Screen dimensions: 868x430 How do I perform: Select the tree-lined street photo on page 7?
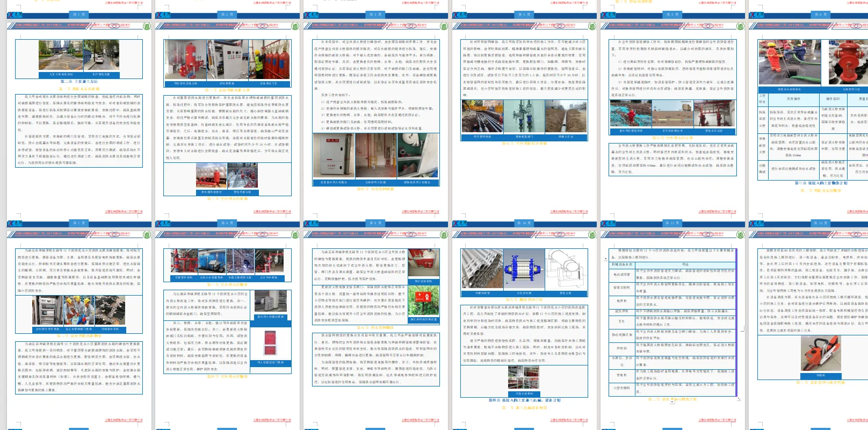coord(61,56)
